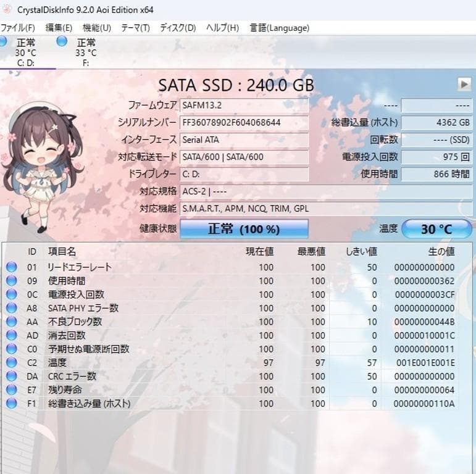Click the CrystalDiskInfo app icon in title bar
The width and height of the screenshot is (476, 474).
point(6,9)
